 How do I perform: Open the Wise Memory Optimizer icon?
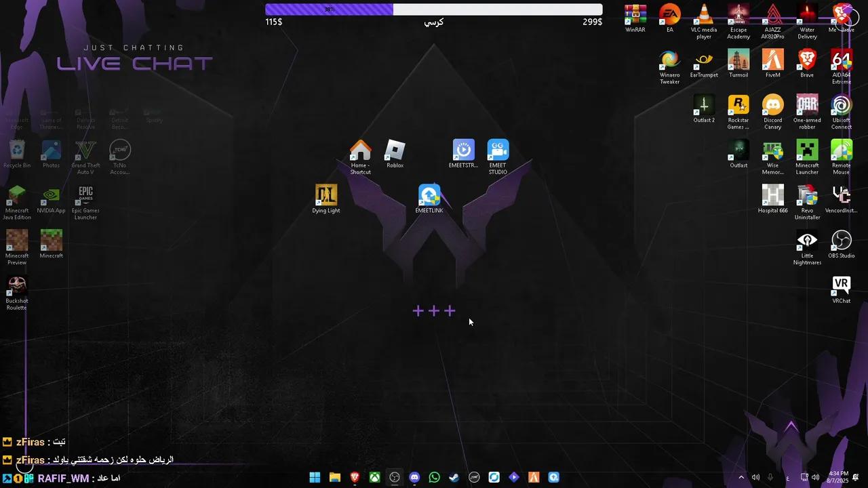click(x=772, y=157)
